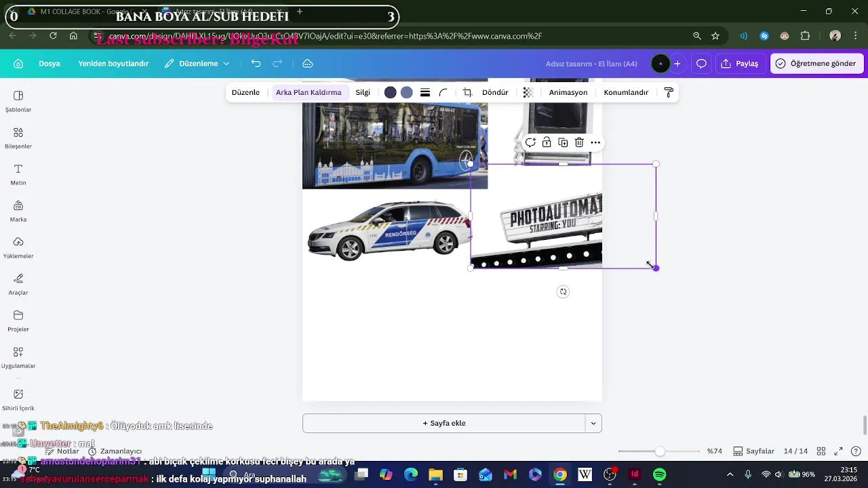Open the corner rounding icon
The image size is (868, 488).
443,93
